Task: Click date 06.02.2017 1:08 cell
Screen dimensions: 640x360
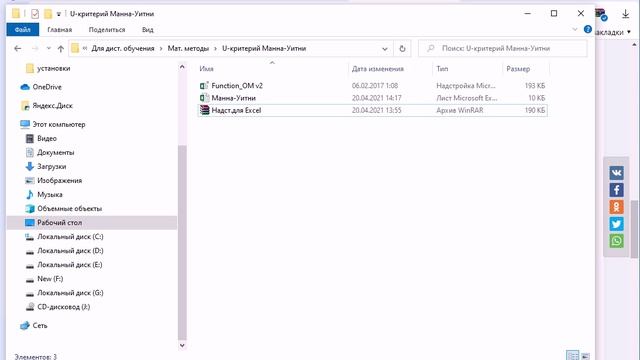Action: pyautogui.click(x=375, y=86)
